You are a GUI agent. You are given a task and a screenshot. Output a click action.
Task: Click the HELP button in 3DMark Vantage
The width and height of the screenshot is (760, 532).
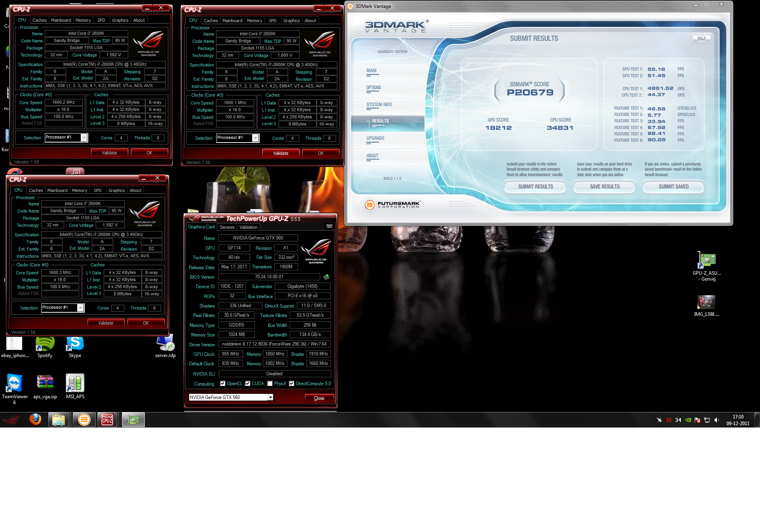coord(701,38)
